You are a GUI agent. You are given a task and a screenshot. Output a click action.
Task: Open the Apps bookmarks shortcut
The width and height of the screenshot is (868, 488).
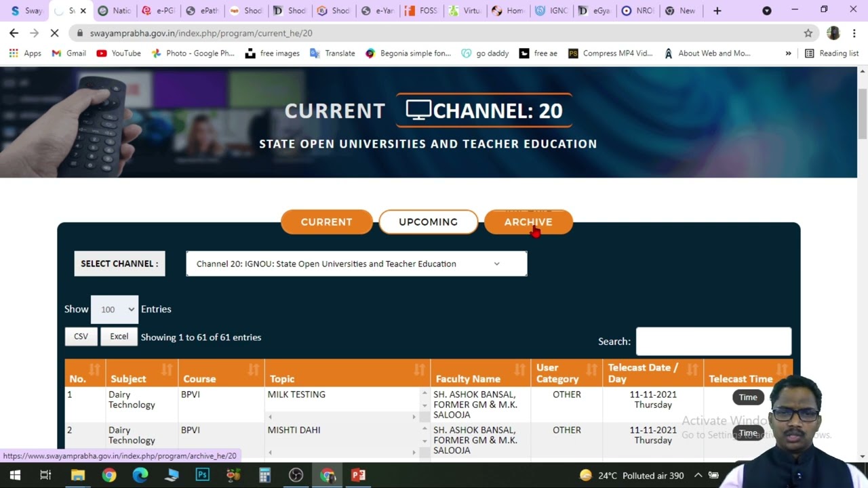point(25,53)
